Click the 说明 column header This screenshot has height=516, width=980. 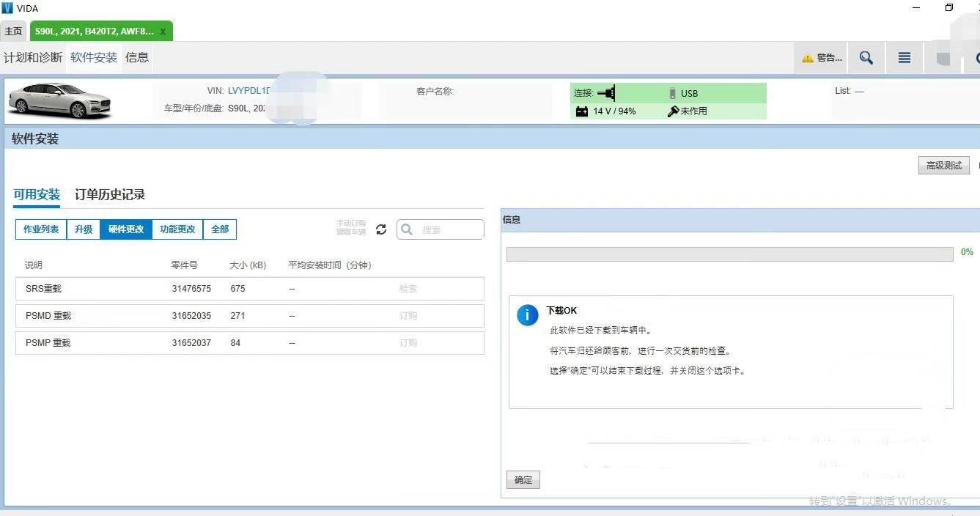pos(34,265)
